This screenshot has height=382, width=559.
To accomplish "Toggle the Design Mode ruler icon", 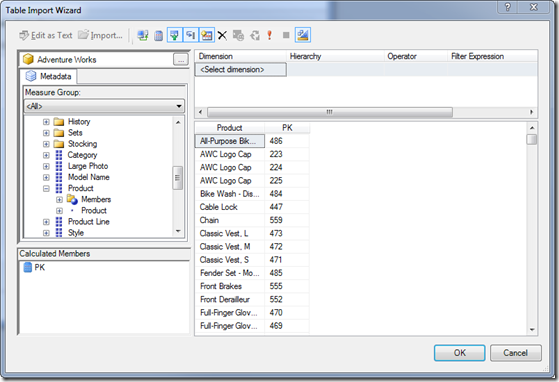I will point(303,35).
